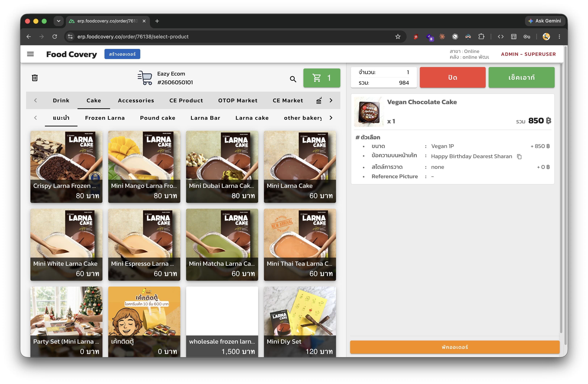Go back to the previous browser page
588x384 pixels.
pos(29,37)
